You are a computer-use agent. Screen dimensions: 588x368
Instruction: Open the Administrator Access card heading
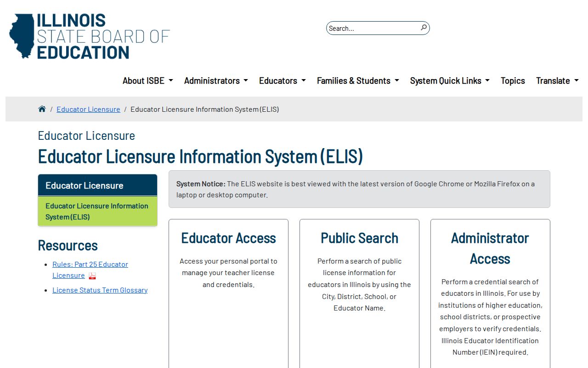(490, 248)
